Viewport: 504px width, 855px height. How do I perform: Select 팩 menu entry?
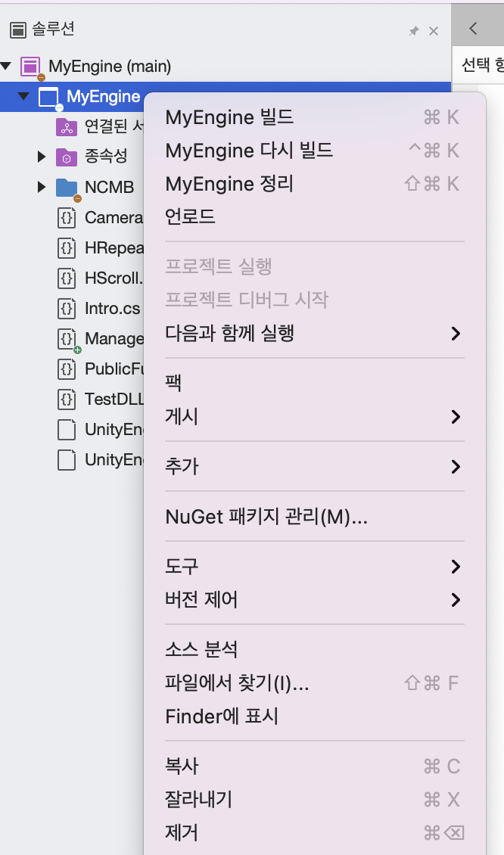315,383
